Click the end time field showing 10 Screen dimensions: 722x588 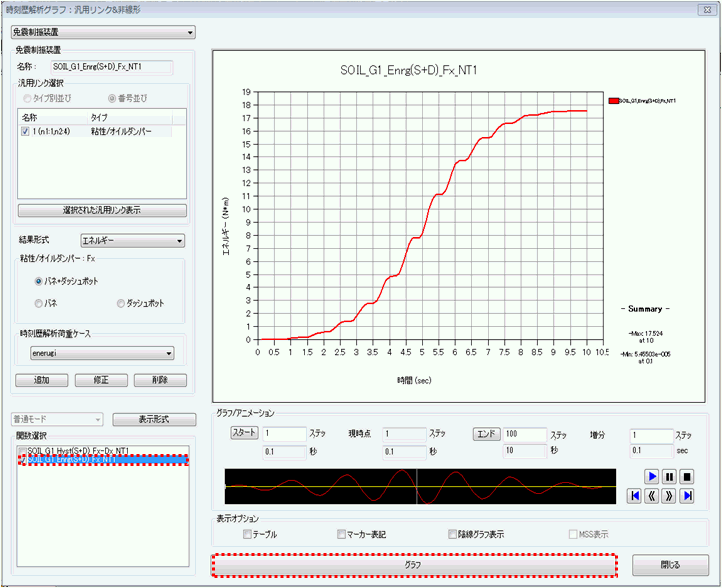(525, 451)
